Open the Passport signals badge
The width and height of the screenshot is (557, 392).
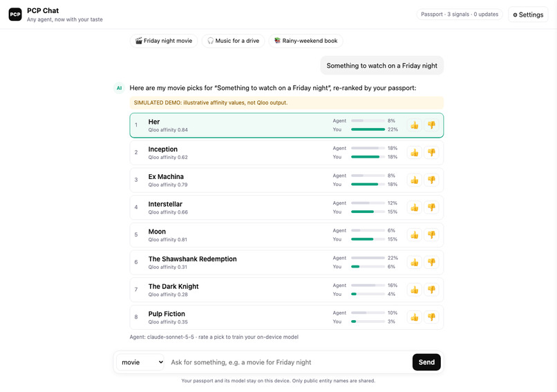[460, 15]
